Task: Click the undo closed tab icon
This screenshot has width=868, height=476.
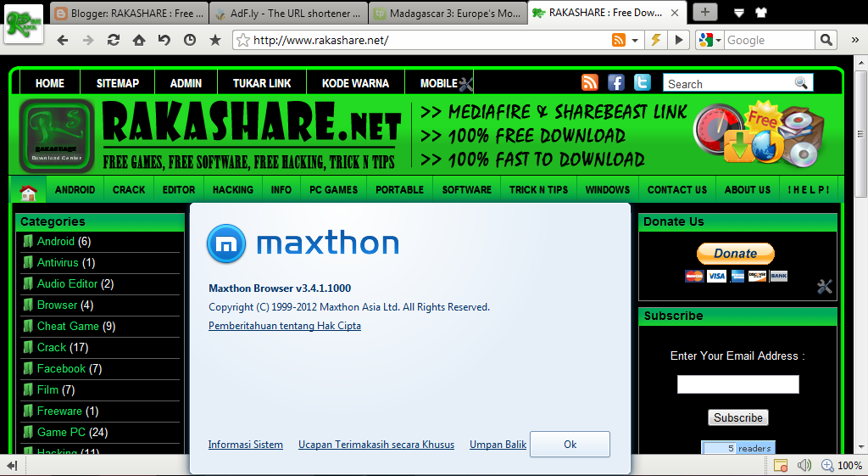Action: pyautogui.click(x=164, y=40)
